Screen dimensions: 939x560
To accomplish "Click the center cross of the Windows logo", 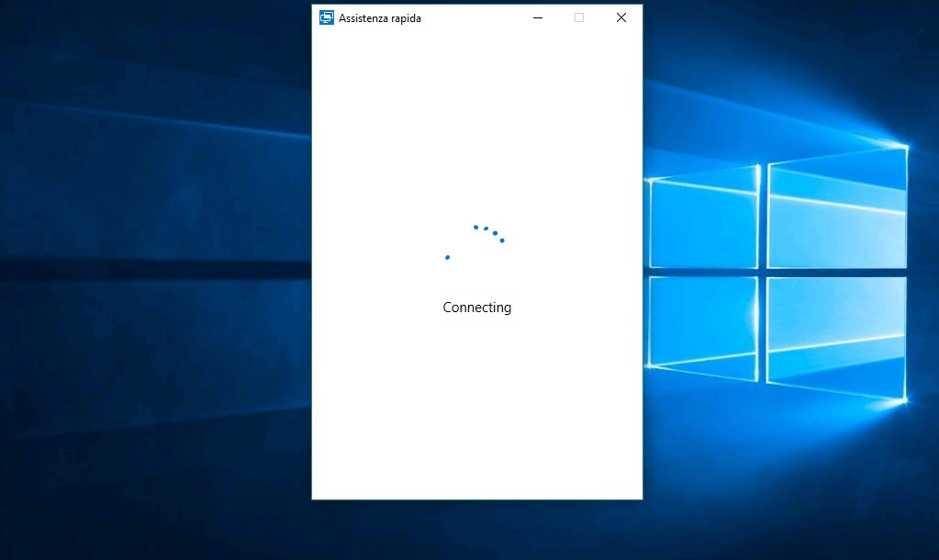I will (x=763, y=273).
